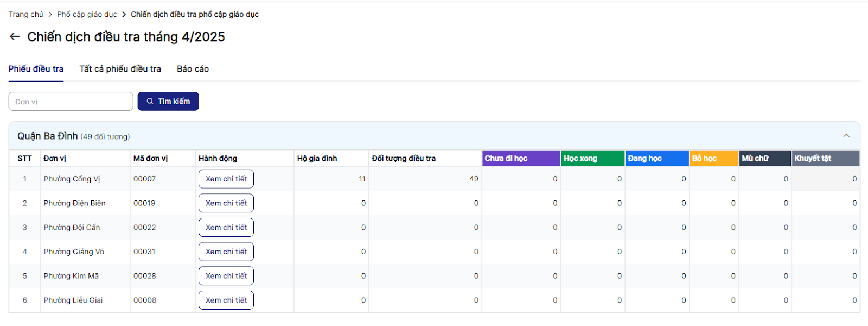View details for Phường Liễu Giai

(x=226, y=300)
